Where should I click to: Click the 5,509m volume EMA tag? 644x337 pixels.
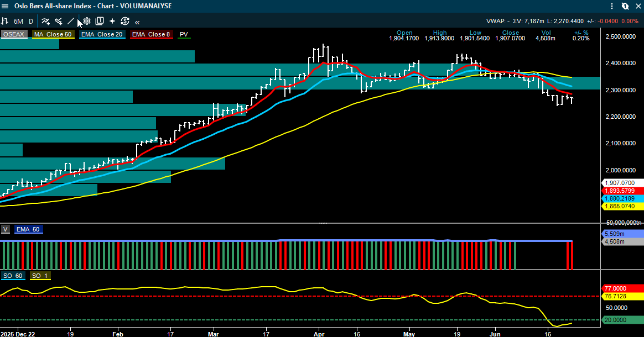click(622, 234)
